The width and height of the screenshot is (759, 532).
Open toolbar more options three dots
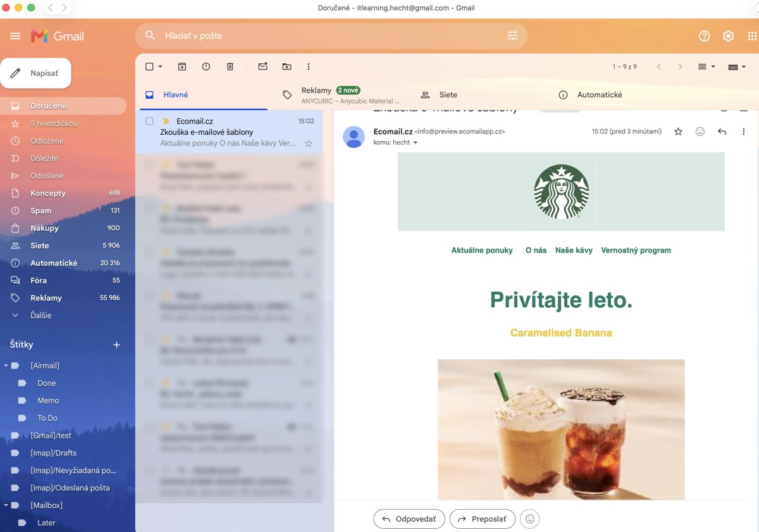click(x=309, y=66)
